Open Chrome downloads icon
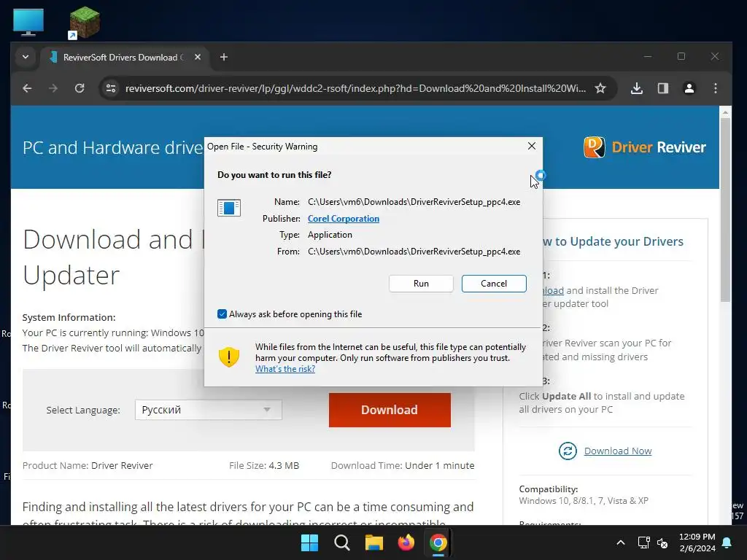The height and width of the screenshot is (560, 747). tap(637, 88)
